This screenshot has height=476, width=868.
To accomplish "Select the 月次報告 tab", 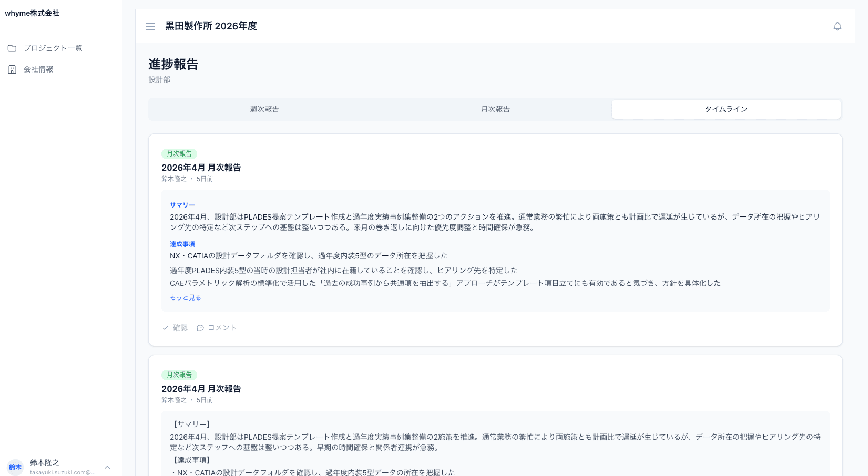I will [495, 109].
